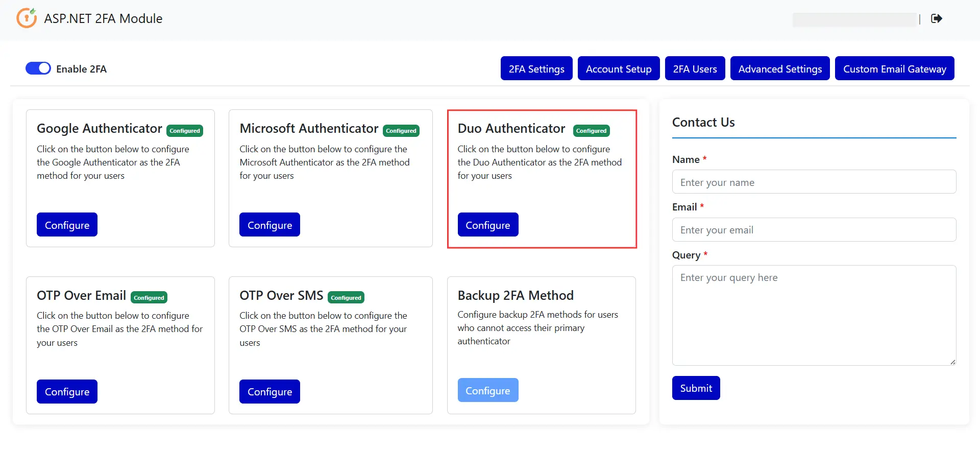The width and height of the screenshot is (980, 449).
Task: Focus the Enter your email field
Action: [x=814, y=229]
